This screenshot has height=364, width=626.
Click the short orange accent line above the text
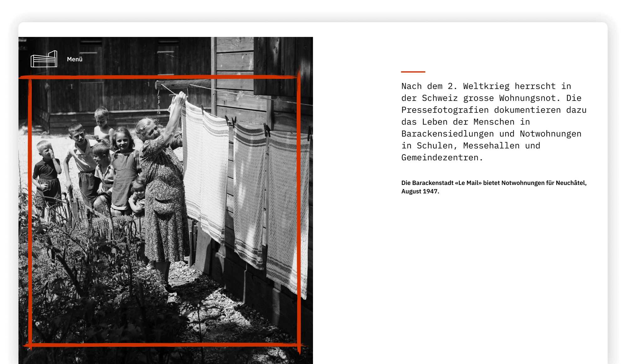point(413,72)
